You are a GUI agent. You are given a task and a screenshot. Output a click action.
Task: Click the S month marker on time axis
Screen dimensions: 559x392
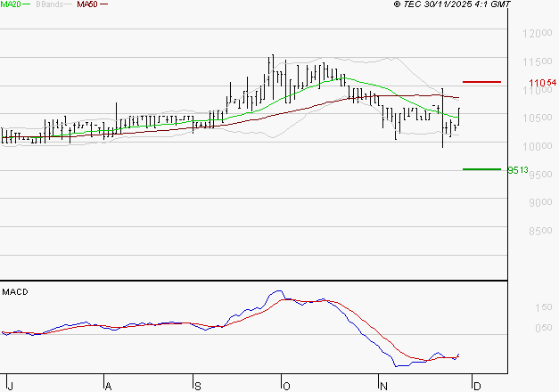[x=198, y=386]
